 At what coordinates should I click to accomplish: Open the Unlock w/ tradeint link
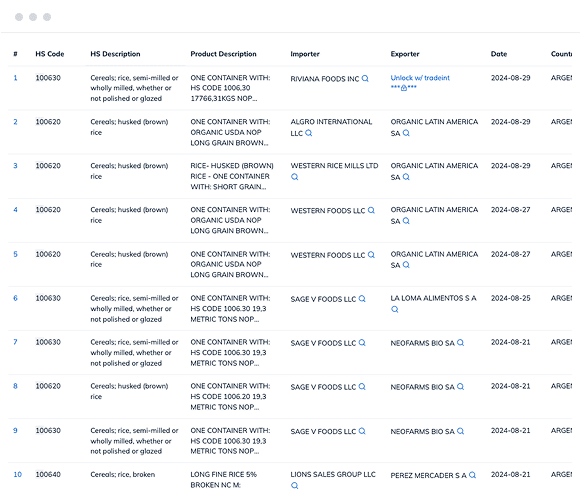[420, 78]
